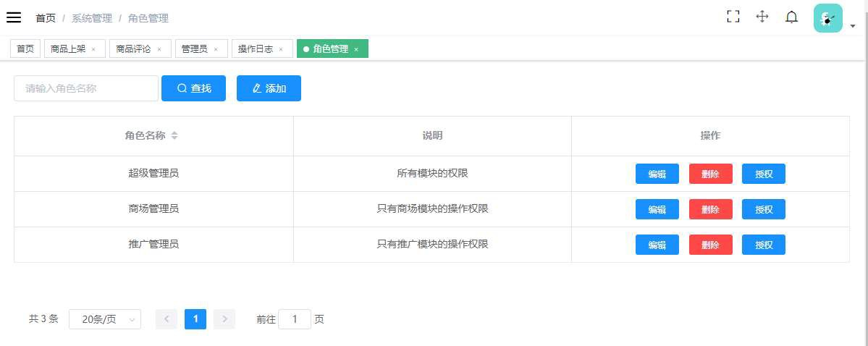
Task: Click the 查找 search button
Action: pos(194,88)
